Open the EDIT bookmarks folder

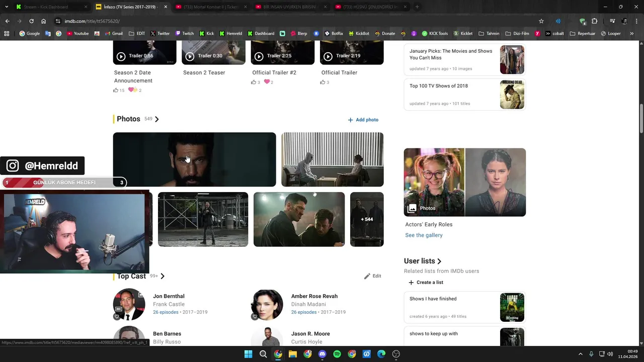[x=137, y=34]
